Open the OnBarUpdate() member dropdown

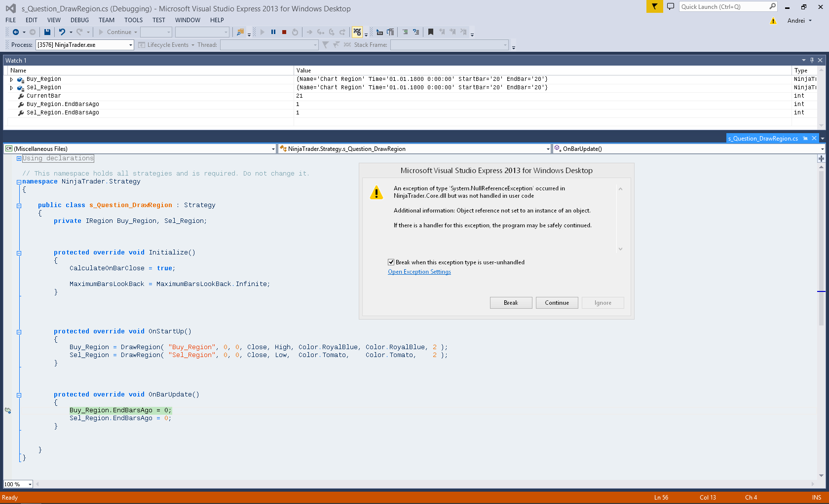click(689, 149)
